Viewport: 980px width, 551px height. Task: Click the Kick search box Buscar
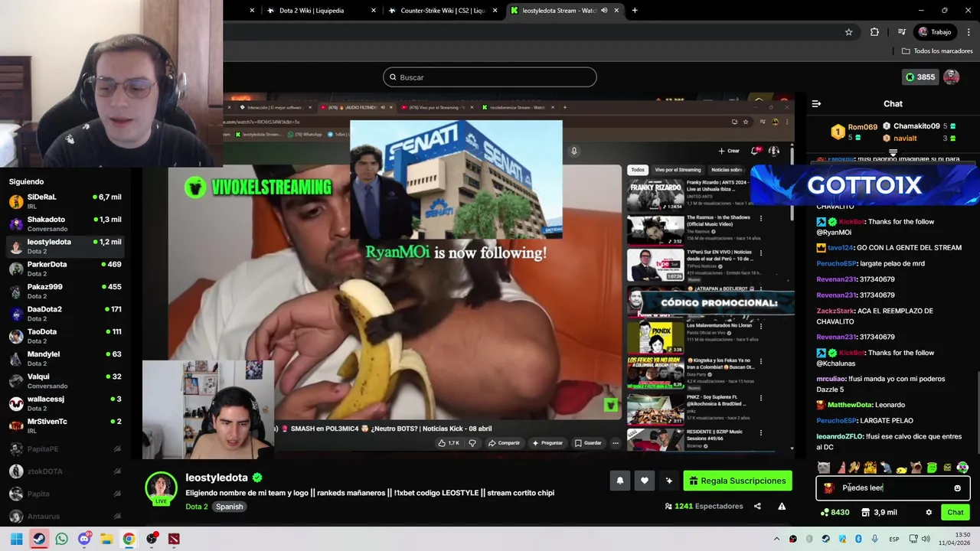point(490,77)
